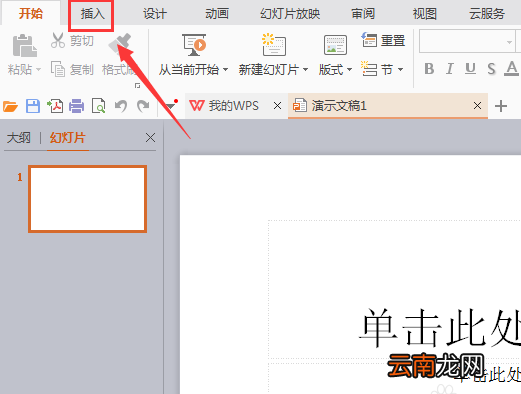The width and height of the screenshot is (521, 394).
Task: Close the 我的WPS tab
Action: (x=277, y=106)
